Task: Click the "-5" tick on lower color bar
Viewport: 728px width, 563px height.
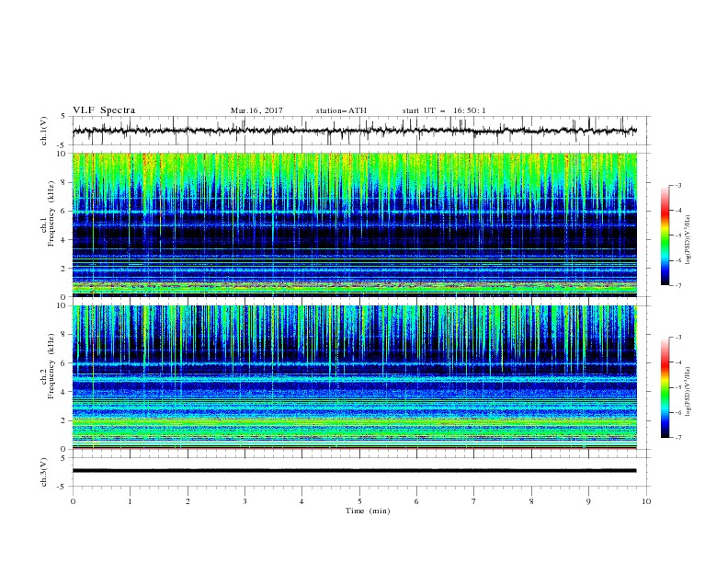Action: click(677, 387)
